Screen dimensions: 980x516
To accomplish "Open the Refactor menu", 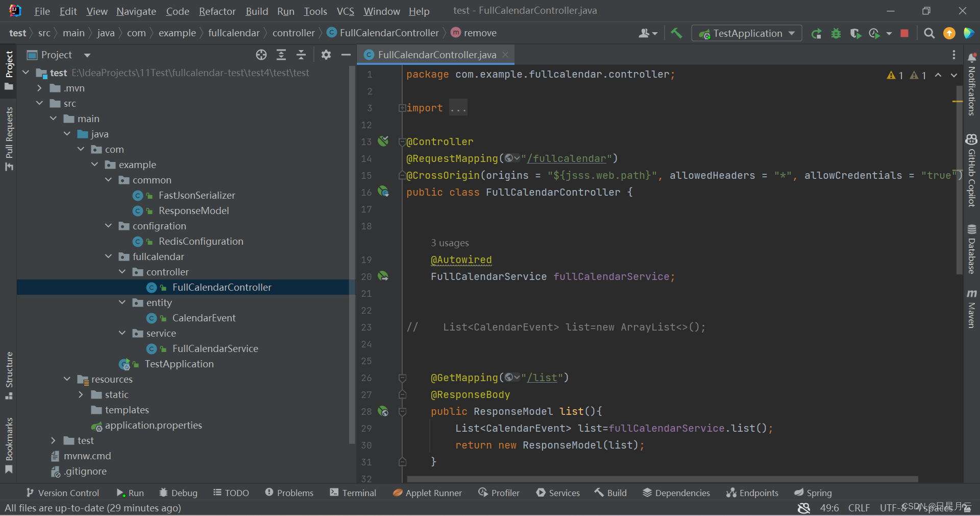I will point(217,11).
